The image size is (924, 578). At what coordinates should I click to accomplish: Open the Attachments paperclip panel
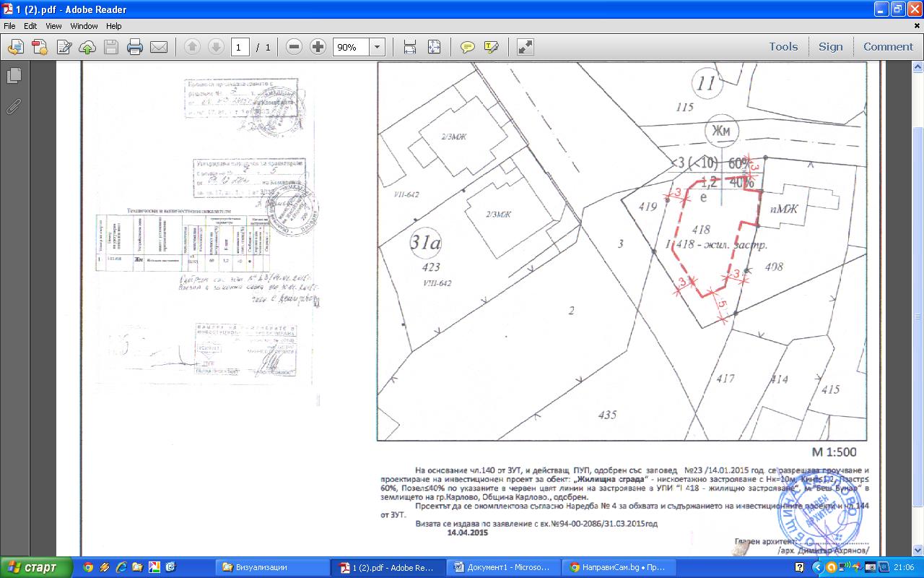point(13,107)
